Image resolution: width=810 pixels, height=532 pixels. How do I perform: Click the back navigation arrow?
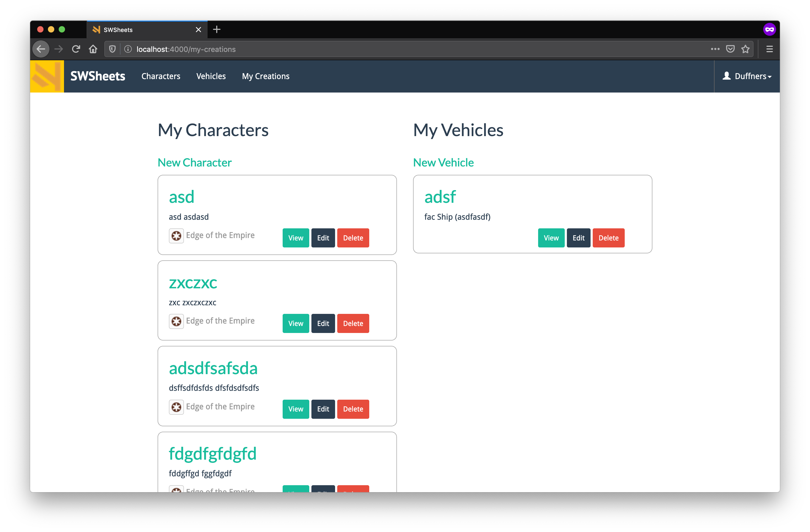[41, 49]
